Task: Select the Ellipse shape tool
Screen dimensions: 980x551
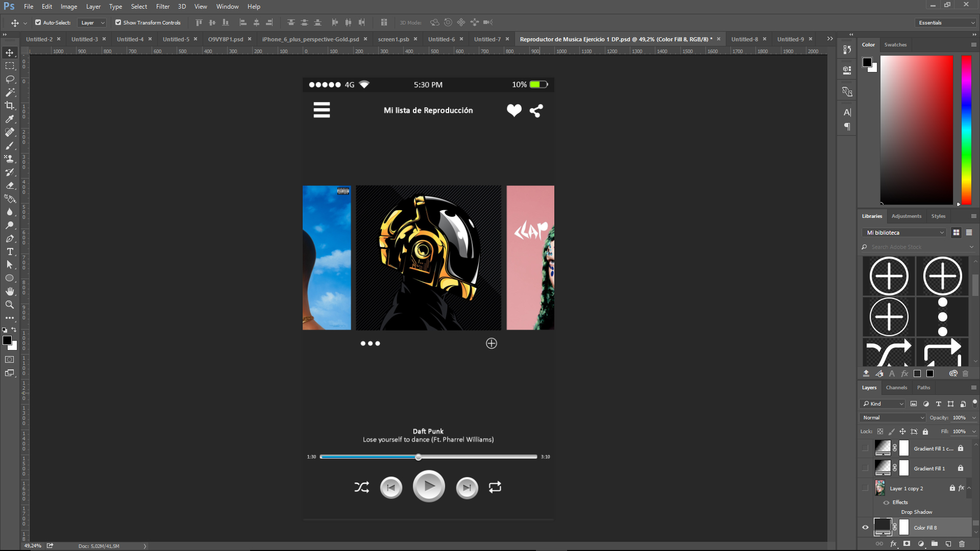Action: 10,278
